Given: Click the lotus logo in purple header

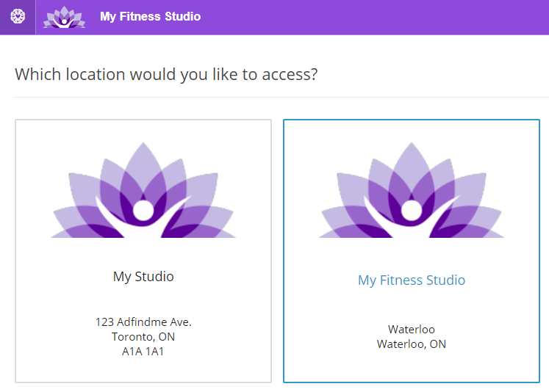Looking at the screenshot, I should [x=64, y=17].
